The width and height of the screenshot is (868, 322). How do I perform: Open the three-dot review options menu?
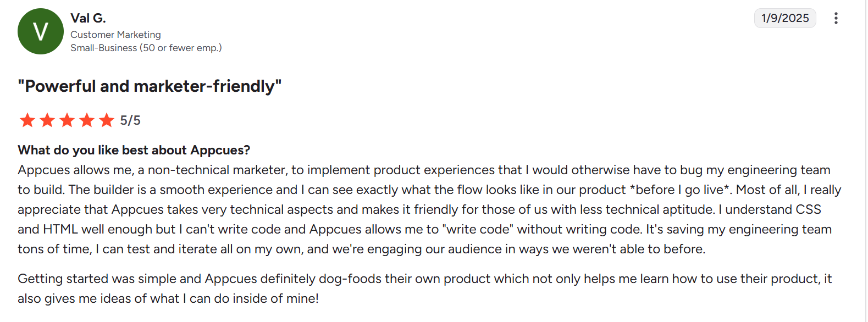click(x=836, y=18)
